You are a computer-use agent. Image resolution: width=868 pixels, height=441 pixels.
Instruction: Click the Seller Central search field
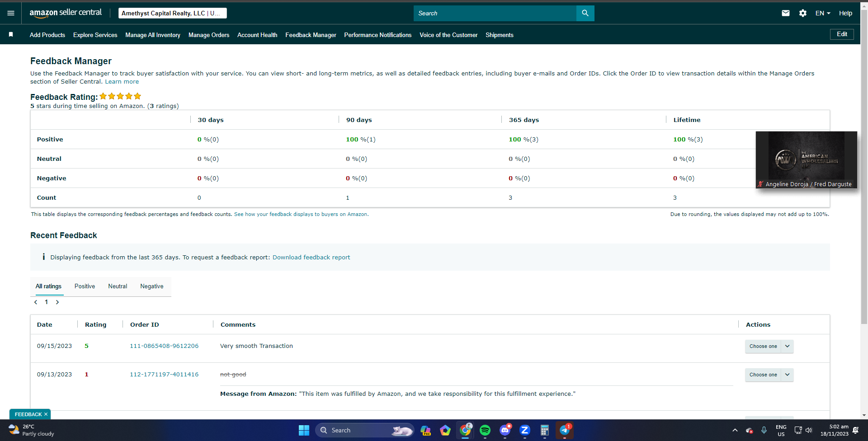495,13
